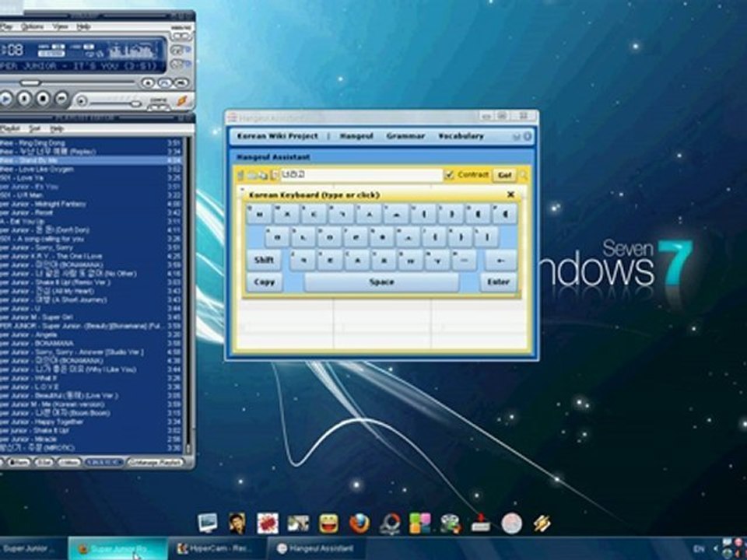Select 'Happy Together' playlist track
Image resolution: width=747 pixels, height=560 pixels.
point(90,422)
